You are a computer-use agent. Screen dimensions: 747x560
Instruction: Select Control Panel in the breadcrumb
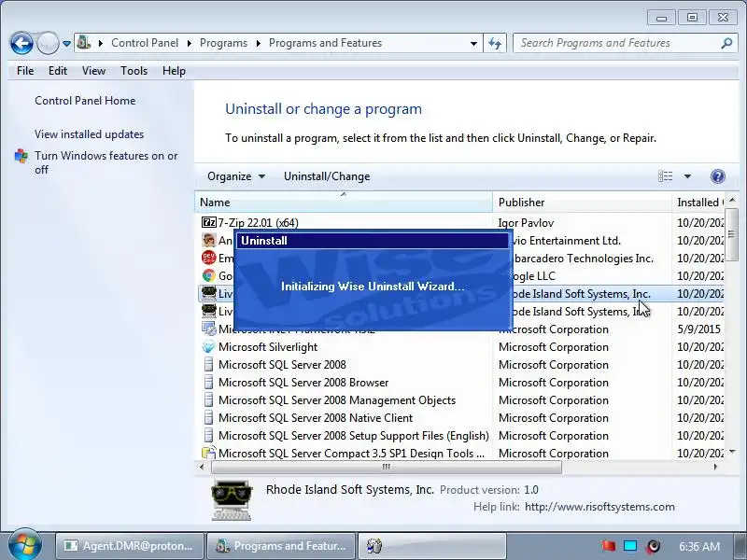145,43
